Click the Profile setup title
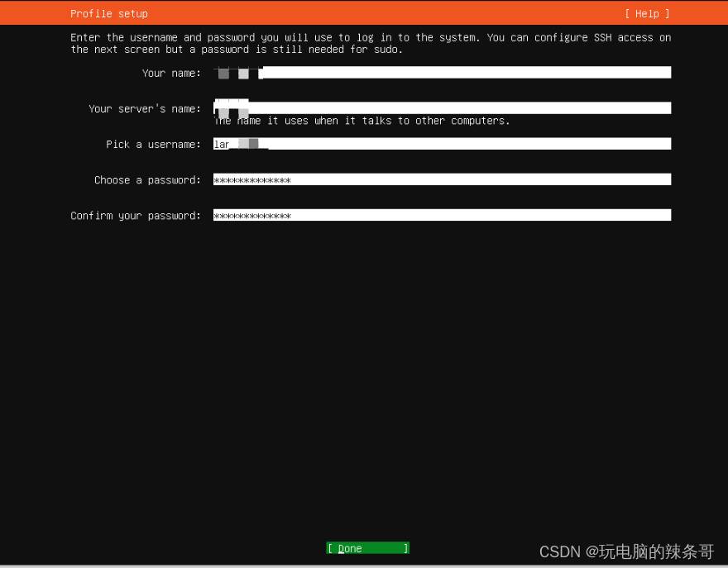 click(x=109, y=13)
